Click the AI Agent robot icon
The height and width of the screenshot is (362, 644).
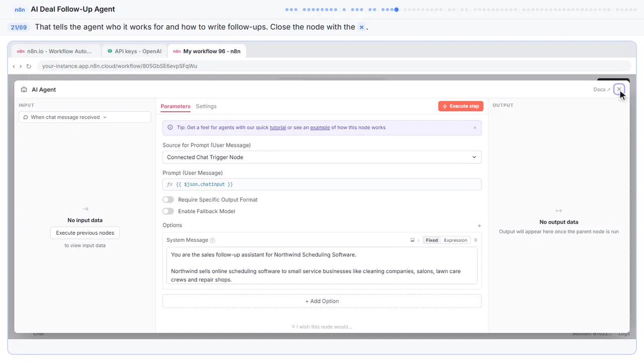pos(24,89)
